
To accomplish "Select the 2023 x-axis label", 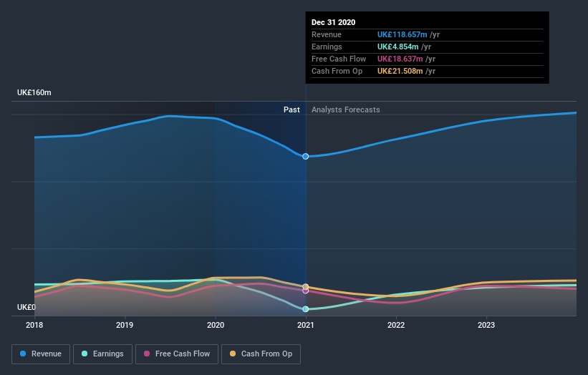I will [486, 325].
